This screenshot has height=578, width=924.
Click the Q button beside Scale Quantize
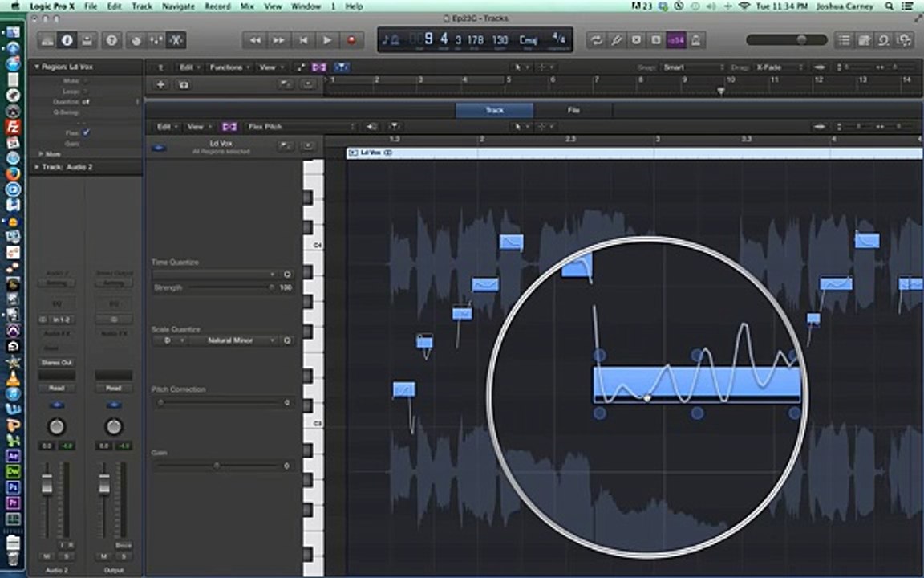click(x=287, y=340)
